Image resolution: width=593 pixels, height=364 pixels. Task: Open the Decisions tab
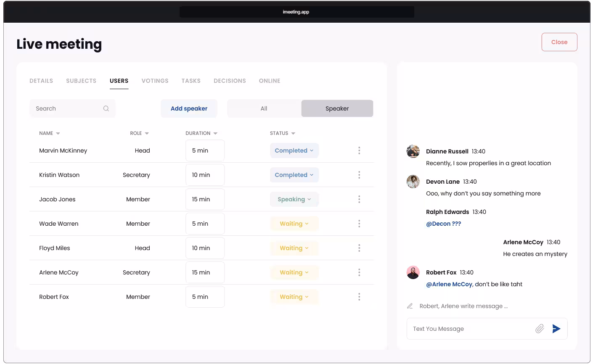[230, 81]
